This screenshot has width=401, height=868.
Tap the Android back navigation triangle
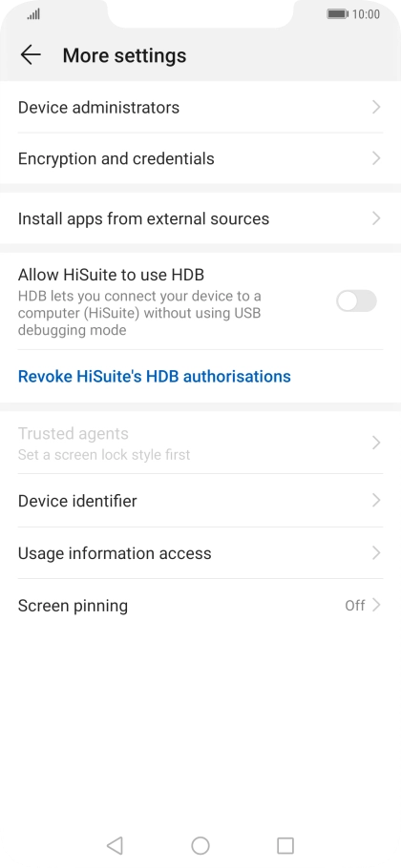click(115, 845)
